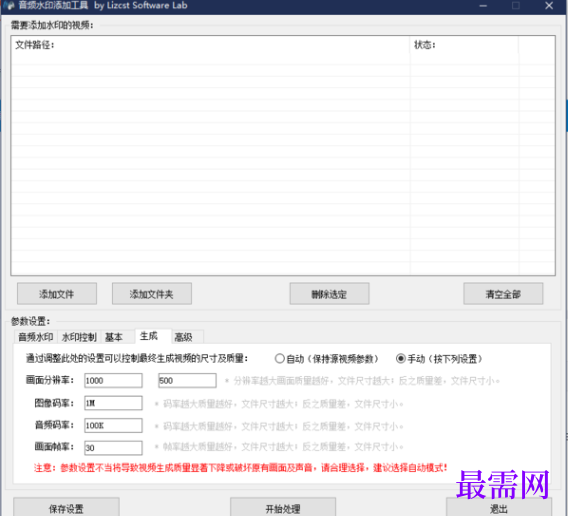Click the 文件路径 column header
Screen dimensions: 568x516
click(211, 45)
